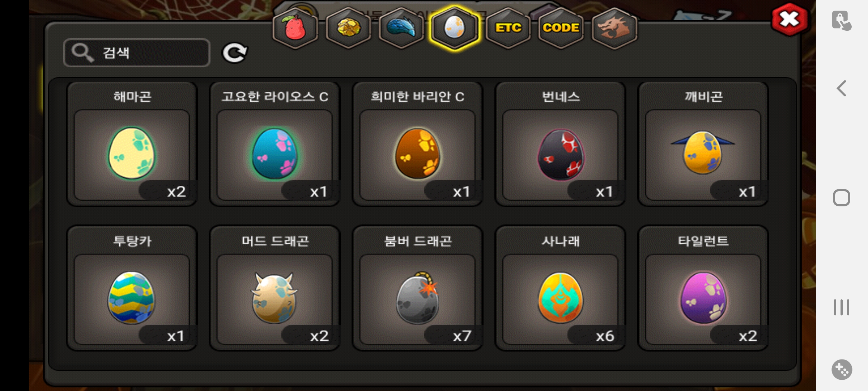The height and width of the screenshot is (391, 868).
Task: Select the 붐버 드래곤 bomb egg
Action: [x=418, y=288]
